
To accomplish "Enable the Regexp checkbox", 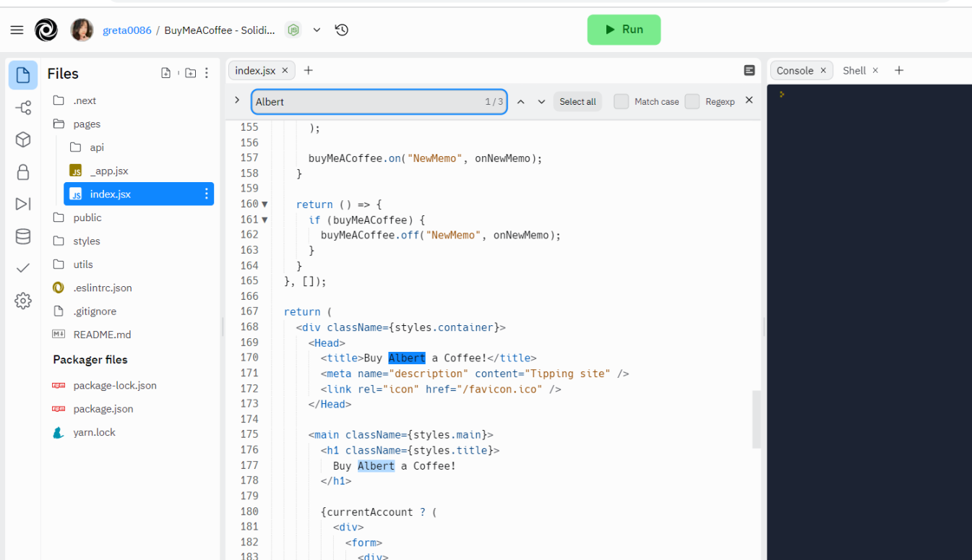I will click(692, 102).
